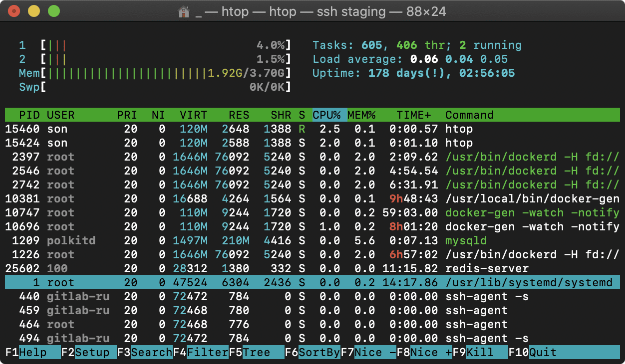Sort by the MEM% column header

pos(361,115)
